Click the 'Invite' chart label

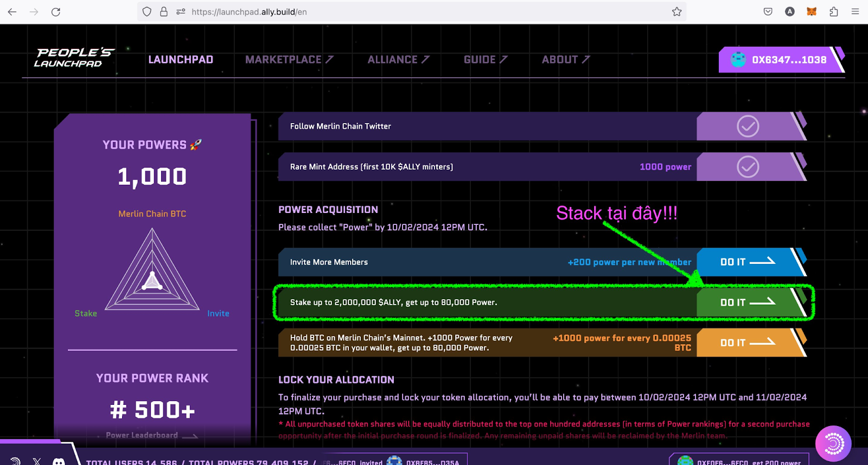pyautogui.click(x=218, y=313)
